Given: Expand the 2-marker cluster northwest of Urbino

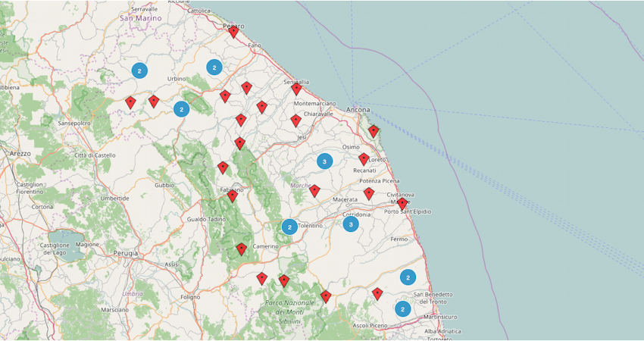Looking at the screenshot, I should (x=139, y=70).
